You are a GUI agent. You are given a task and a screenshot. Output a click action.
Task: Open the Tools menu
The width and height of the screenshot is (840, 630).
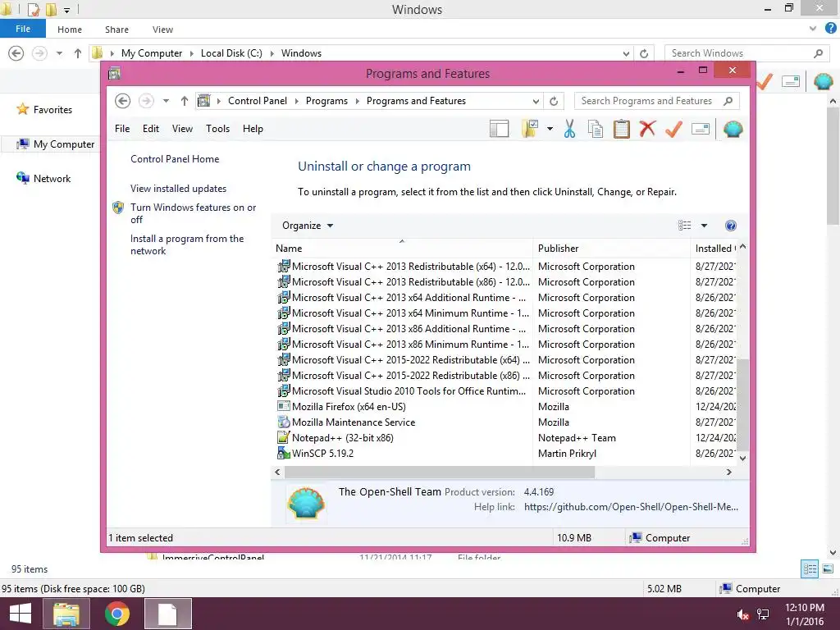pos(217,129)
